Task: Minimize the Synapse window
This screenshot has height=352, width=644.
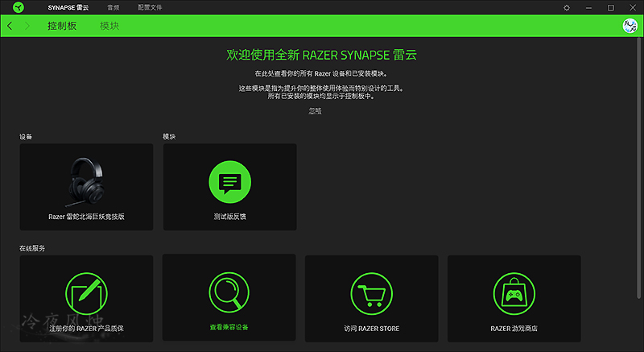Action: (589, 7)
